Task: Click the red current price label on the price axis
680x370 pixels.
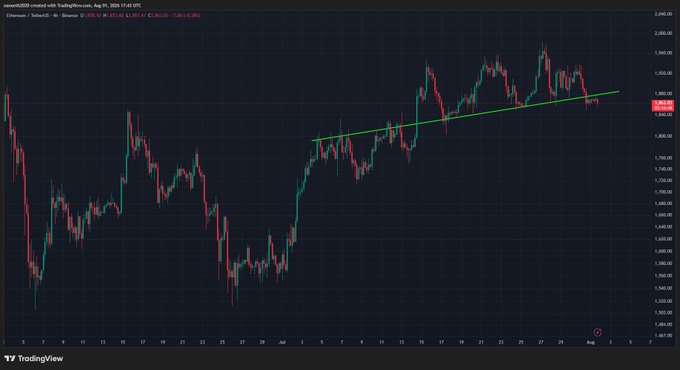Action: pos(663,105)
